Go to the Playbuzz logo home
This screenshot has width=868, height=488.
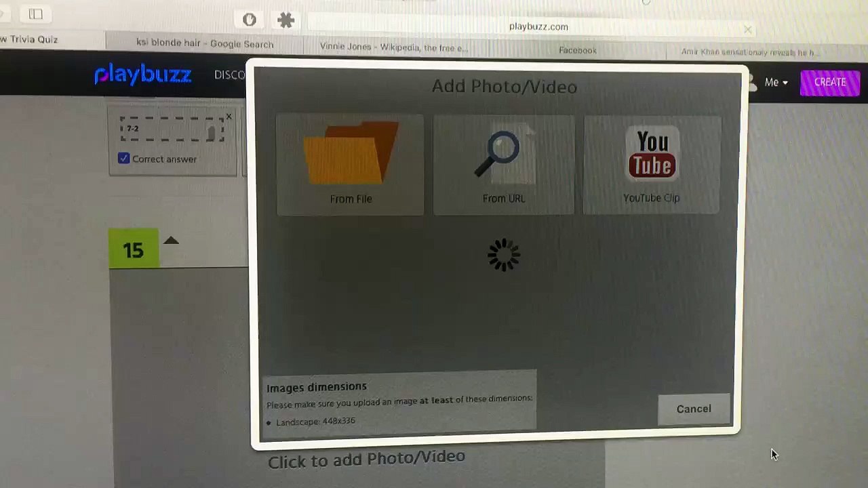(142, 74)
